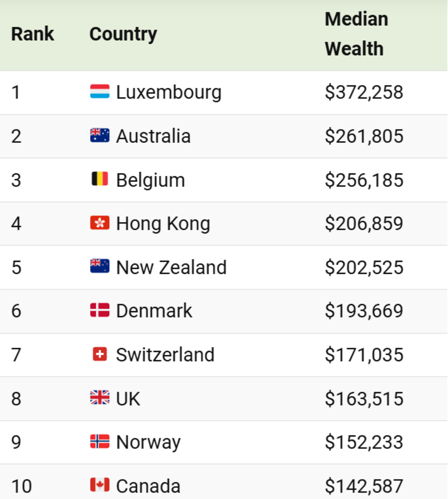
Task: Click the Belgium flag icon
Action: (x=99, y=179)
